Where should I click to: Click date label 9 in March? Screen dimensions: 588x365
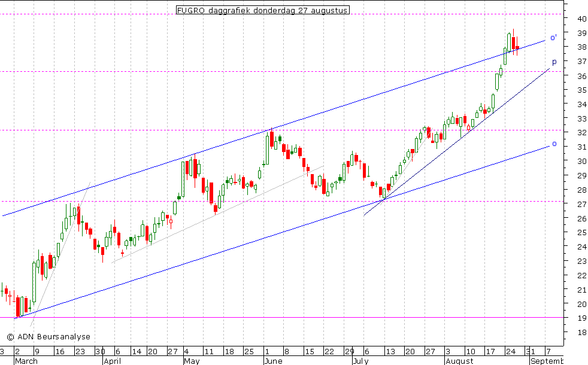tap(37, 352)
